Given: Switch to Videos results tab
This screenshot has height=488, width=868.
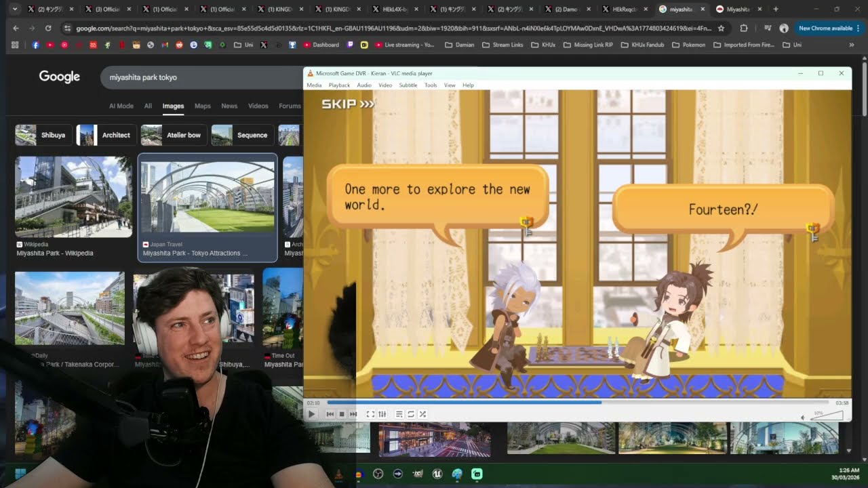Looking at the screenshot, I should 258,106.
